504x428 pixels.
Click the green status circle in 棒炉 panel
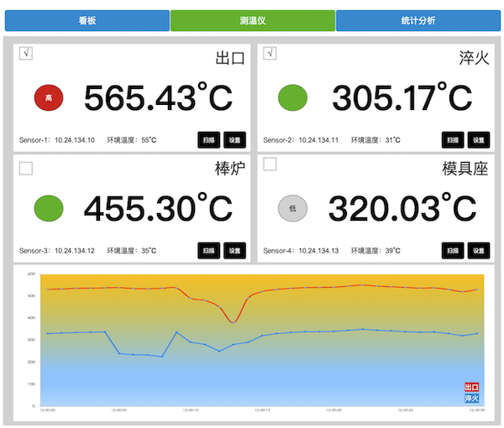pos(49,207)
